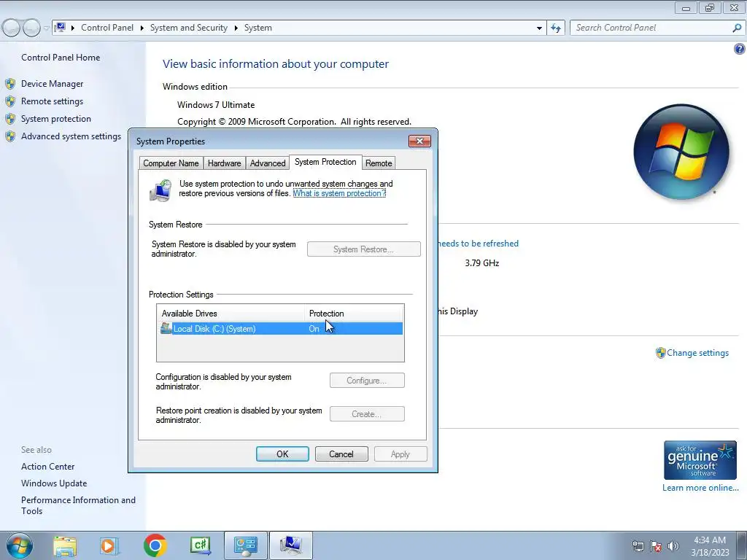Click the Remote settings shield icon
This screenshot has height=560, width=747.
[10, 101]
